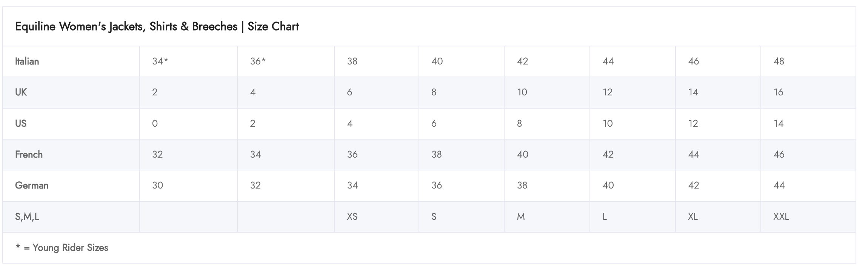The width and height of the screenshot is (868, 273).
Task: Select the XXL size cell
Action: 781,216
